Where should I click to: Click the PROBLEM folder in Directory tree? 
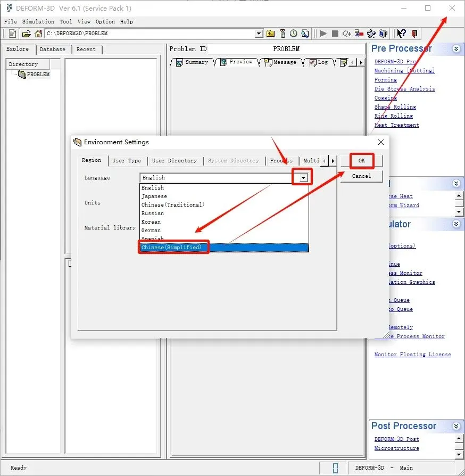[34, 75]
